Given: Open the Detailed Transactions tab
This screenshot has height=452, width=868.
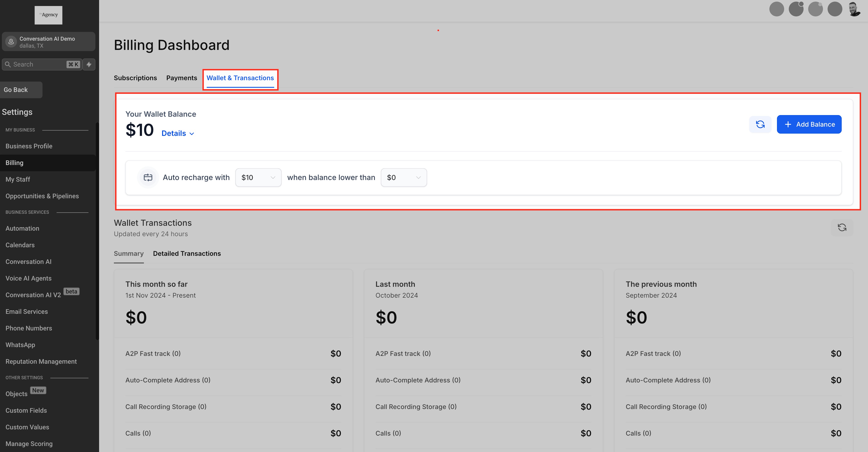Looking at the screenshot, I should pyautogui.click(x=187, y=253).
